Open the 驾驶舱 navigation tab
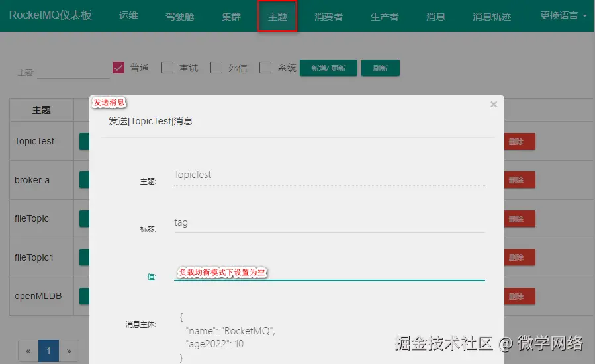 click(179, 17)
